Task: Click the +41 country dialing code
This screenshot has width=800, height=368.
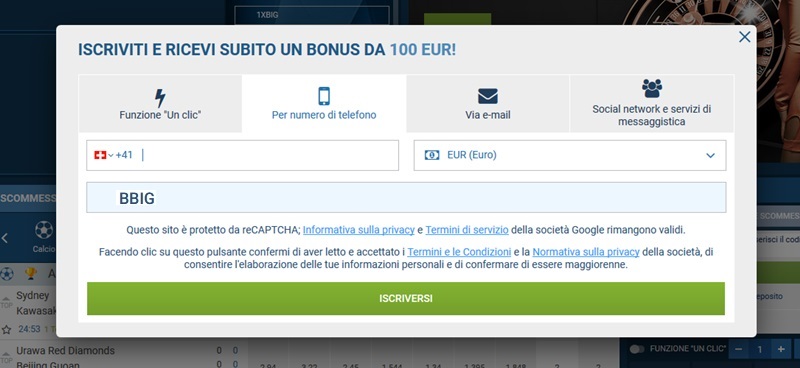Action: click(x=124, y=155)
